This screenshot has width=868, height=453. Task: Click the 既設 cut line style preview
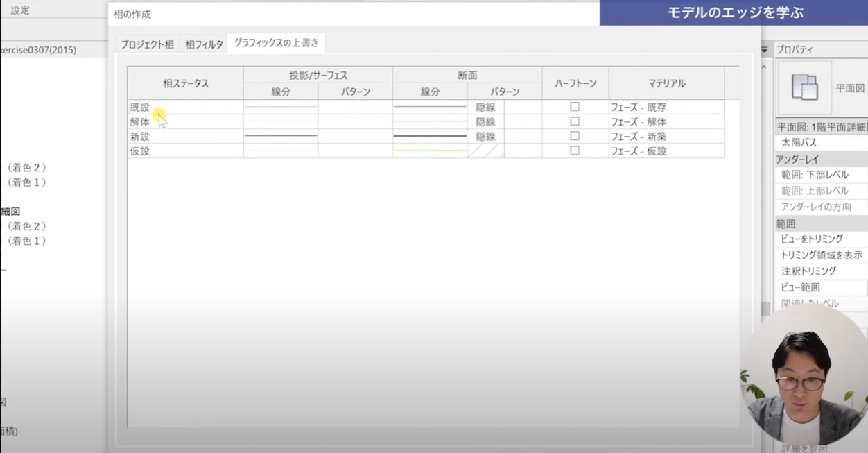pos(430,107)
